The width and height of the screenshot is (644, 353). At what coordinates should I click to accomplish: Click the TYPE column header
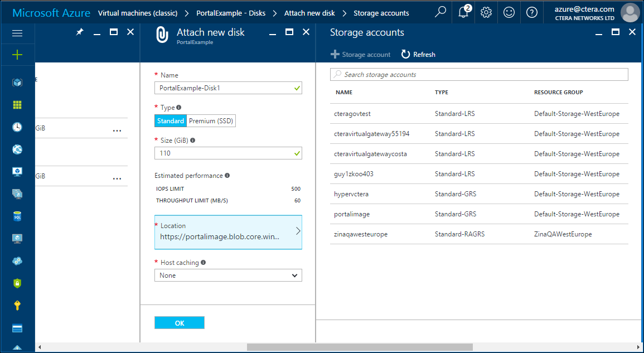pos(442,93)
